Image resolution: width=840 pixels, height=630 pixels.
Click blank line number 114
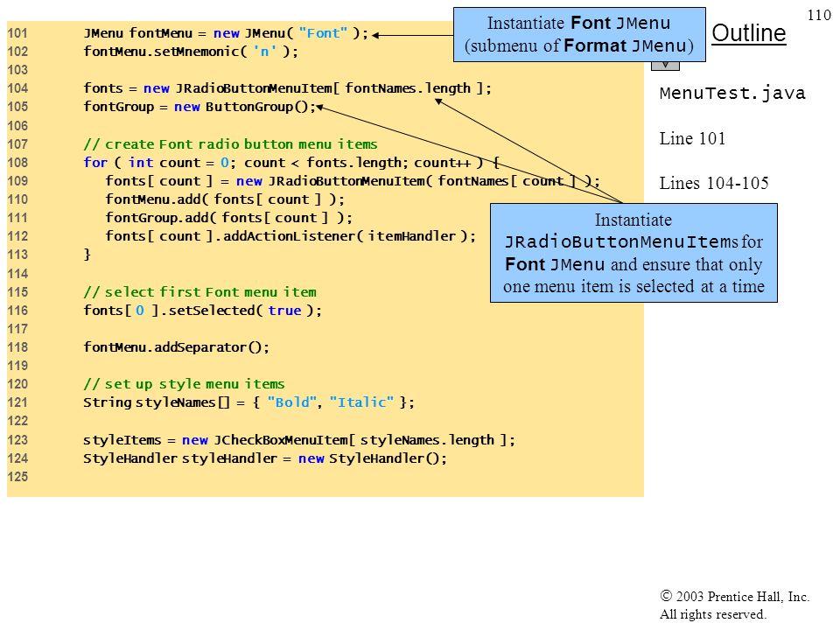pos(17,274)
